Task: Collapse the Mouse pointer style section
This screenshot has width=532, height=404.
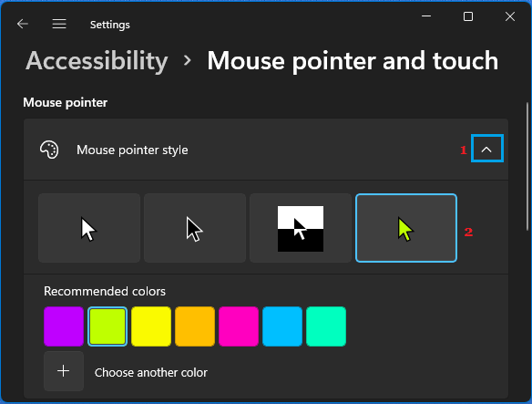Action: coord(486,149)
